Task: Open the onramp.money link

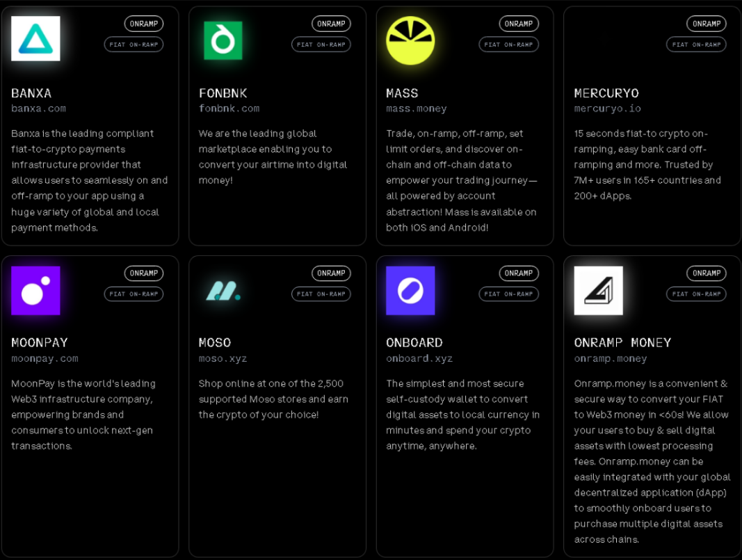Action: [610, 358]
